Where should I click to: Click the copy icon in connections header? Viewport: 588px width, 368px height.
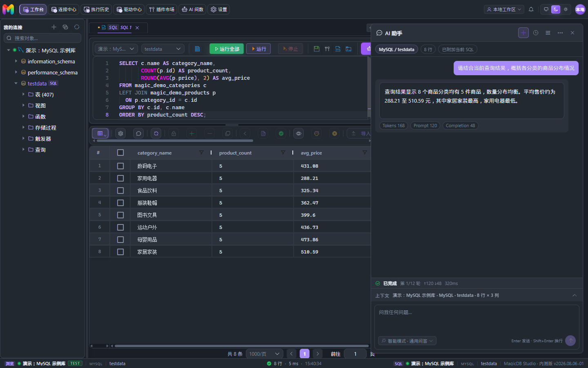pyautogui.click(x=65, y=27)
